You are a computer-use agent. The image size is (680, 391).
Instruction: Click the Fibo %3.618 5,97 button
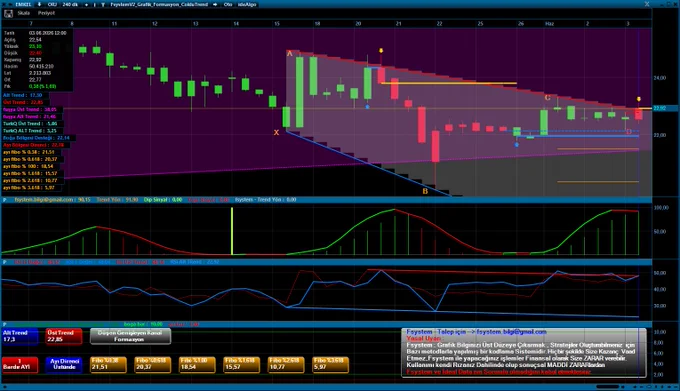[330, 365]
